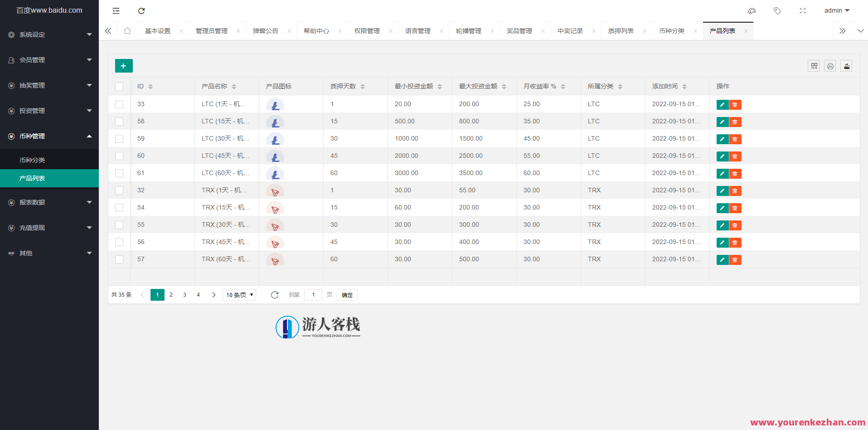Open the column settings grid icon
The width and height of the screenshot is (868, 430).
pos(814,66)
